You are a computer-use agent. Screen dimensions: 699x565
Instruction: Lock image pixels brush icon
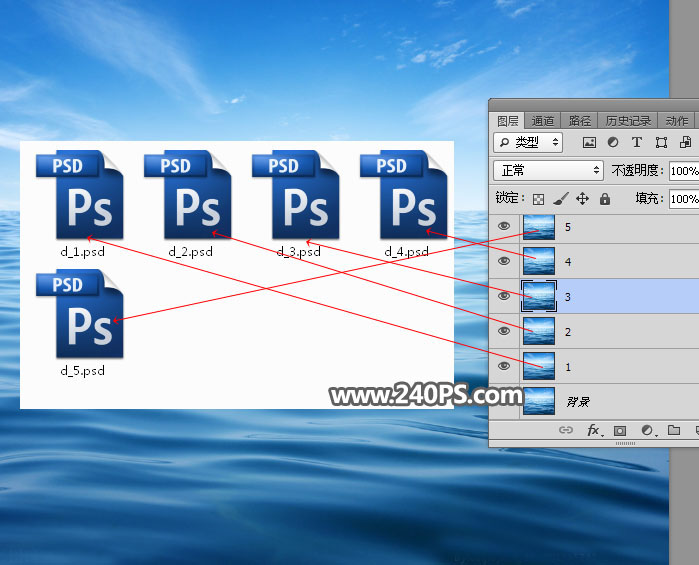pos(561,199)
